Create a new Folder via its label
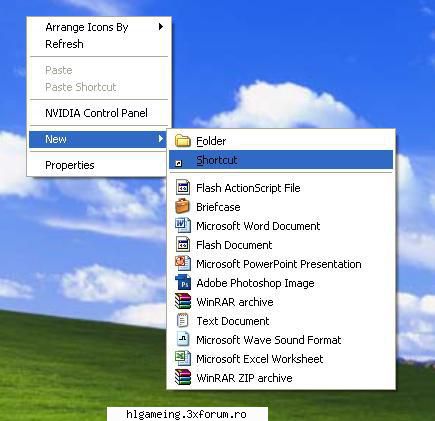Image resolution: width=435 pixels, height=421 pixels. tap(211, 141)
